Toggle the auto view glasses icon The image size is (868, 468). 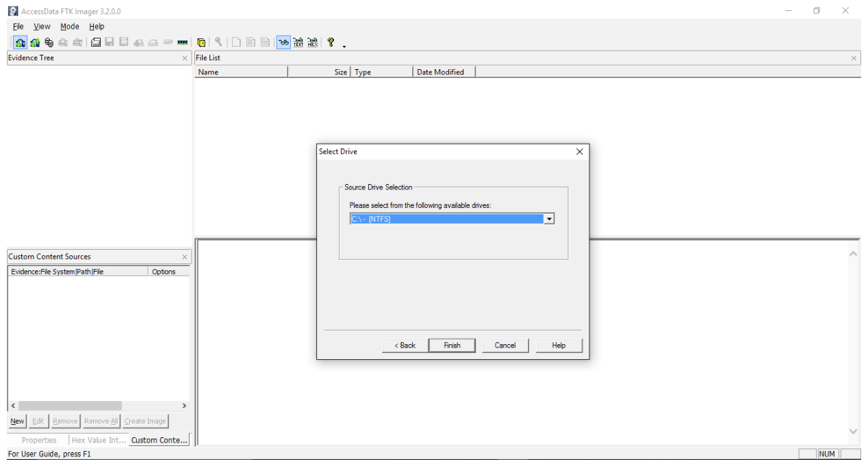[x=283, y=42]
